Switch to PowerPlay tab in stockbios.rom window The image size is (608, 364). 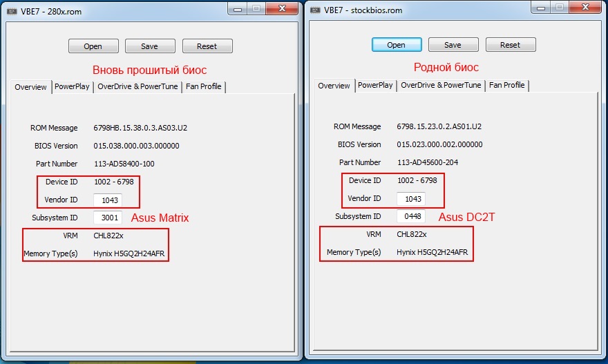(x=375, y=85)
